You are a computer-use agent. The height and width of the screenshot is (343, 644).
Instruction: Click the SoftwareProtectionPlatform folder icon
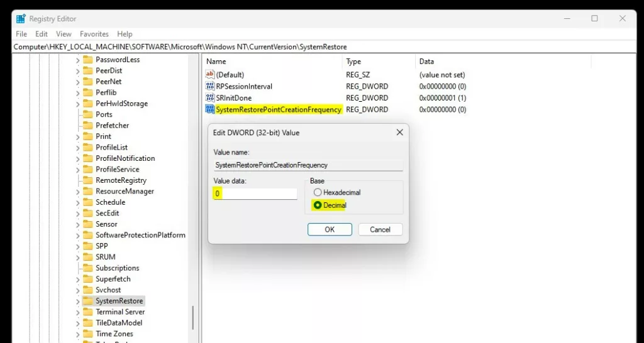(88, 235)
